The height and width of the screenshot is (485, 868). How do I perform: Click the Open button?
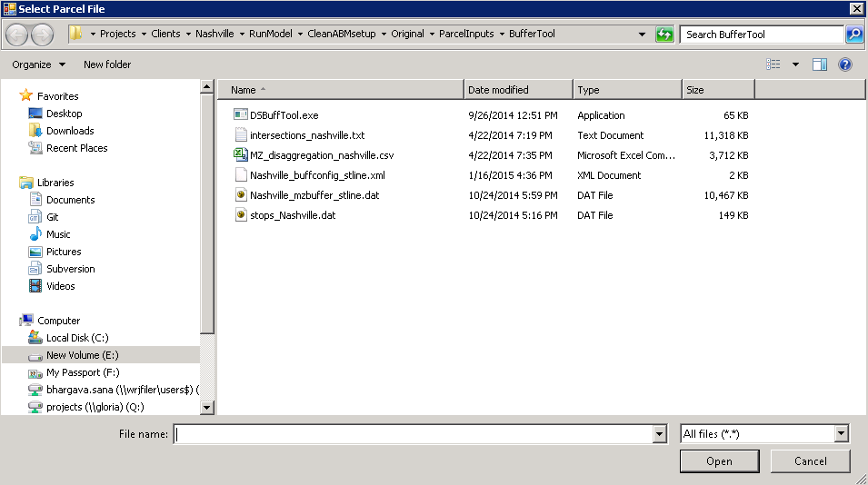click(719, 461)
